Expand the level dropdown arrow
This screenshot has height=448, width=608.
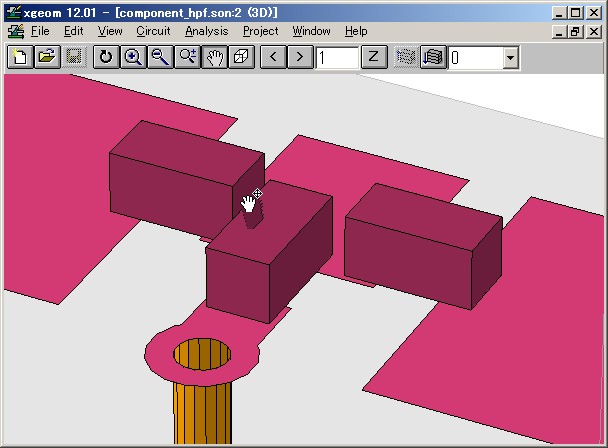click(511, 58)
